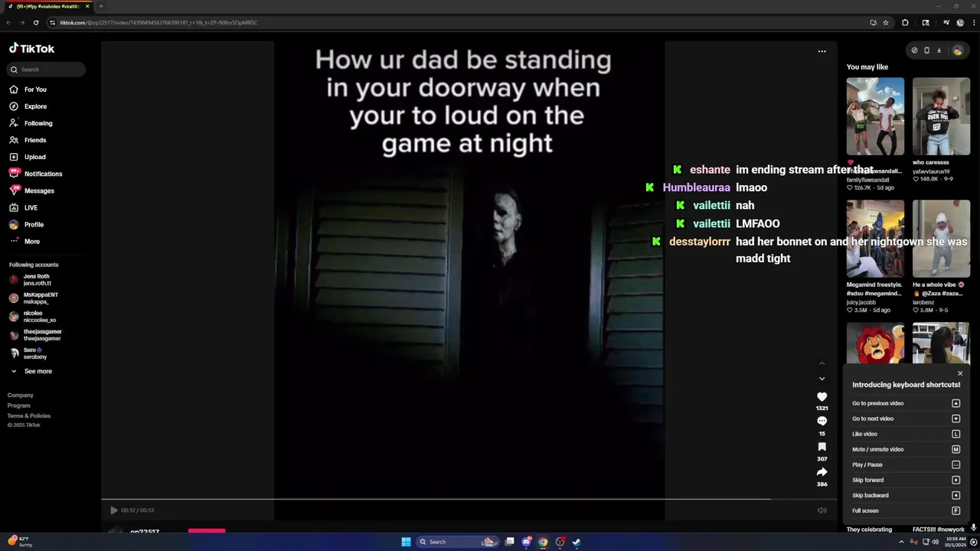980x551 pixels.
Task: Click the Skip backward key icon
Action: pyautogui.click(x=955, y=495)
